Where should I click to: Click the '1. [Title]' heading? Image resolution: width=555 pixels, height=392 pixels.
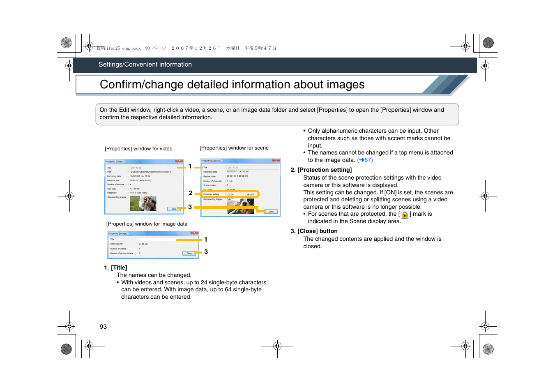click(115, 268)
